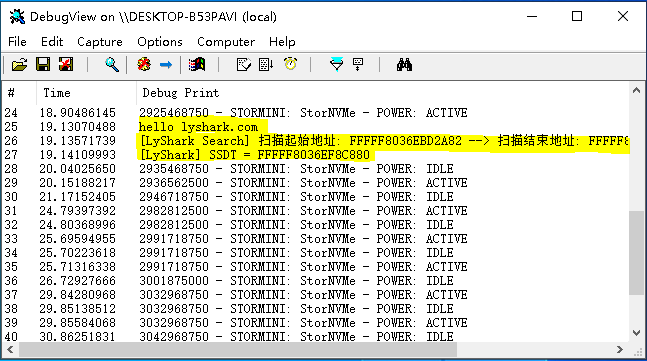Click timestamp 19.13070488 in row 25
Screen dimensions: 647x361
tap(78, 127)
